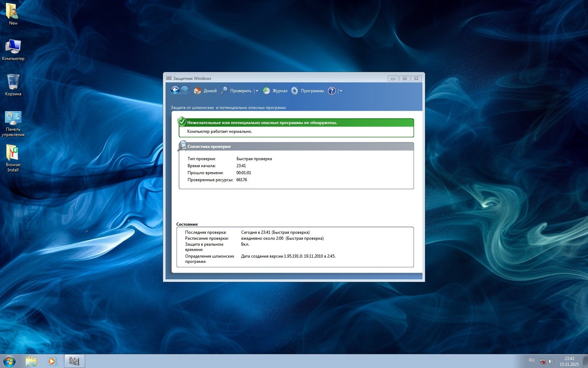Open Программы gear settings
This screenshot has width=588, height=368.
point(307,91)
